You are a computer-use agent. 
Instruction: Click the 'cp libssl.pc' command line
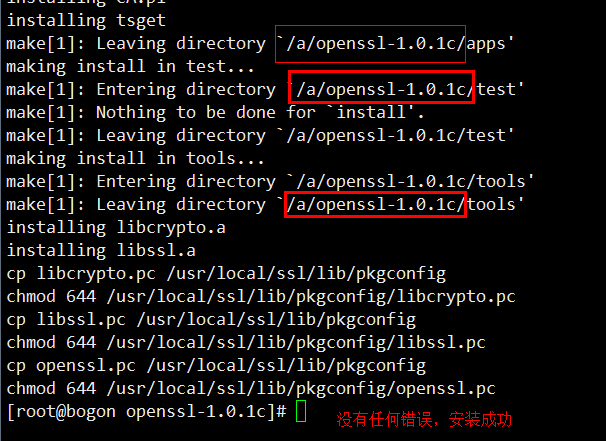211,320
